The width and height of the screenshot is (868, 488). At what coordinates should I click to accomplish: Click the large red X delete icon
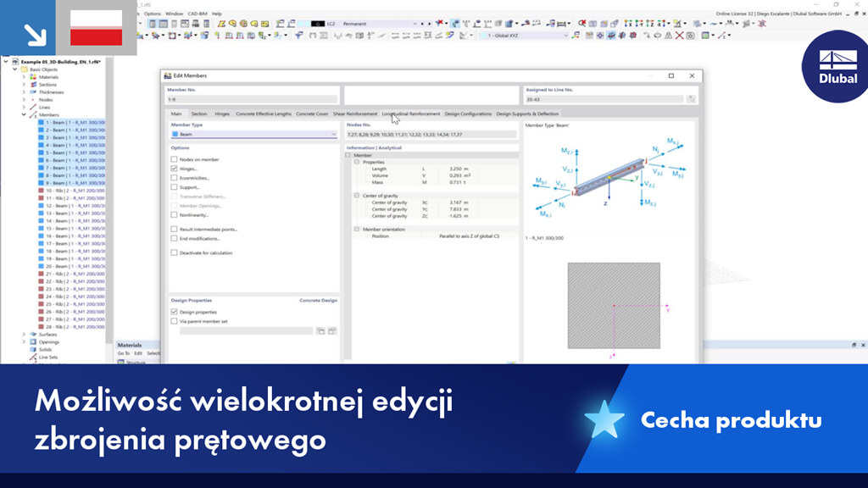679,36
